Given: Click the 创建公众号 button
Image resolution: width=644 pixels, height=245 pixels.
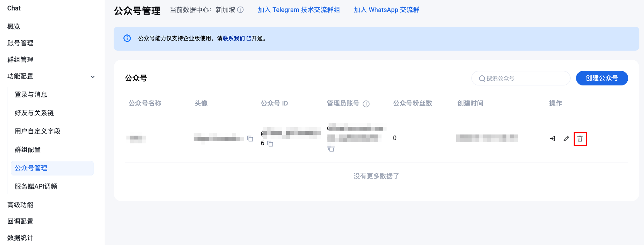Looking at the screenshot, I should (x=602, y=78).
